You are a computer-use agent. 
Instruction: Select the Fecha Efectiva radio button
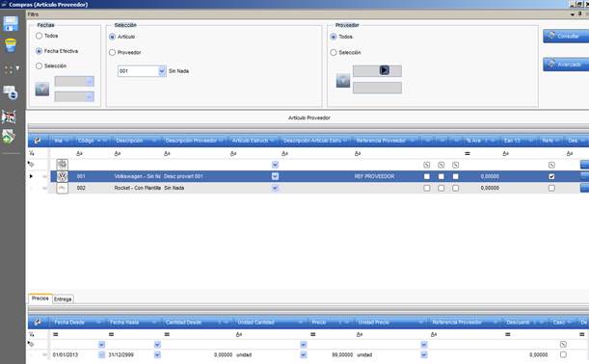coord(39,51)
